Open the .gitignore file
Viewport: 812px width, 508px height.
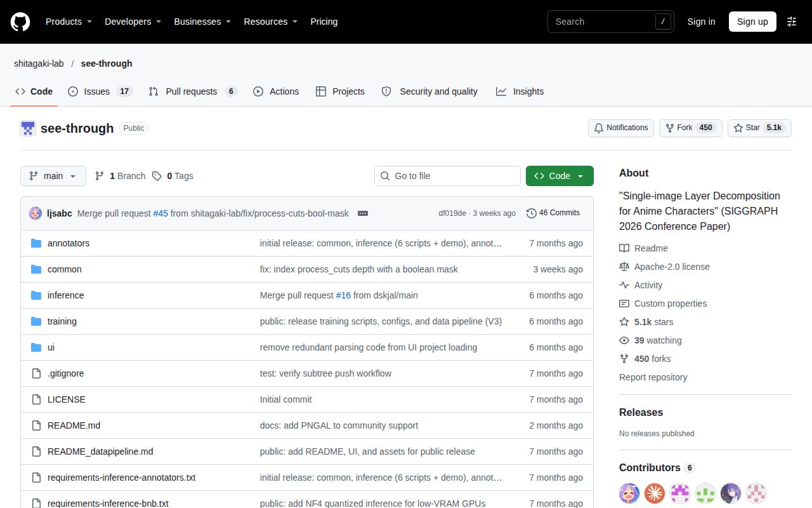(66, 373)
